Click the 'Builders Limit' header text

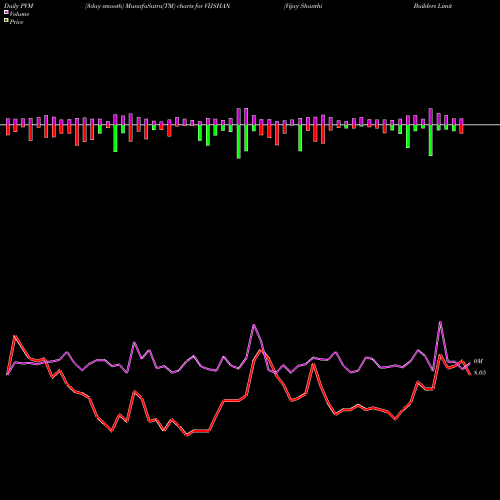pos(433,6)
